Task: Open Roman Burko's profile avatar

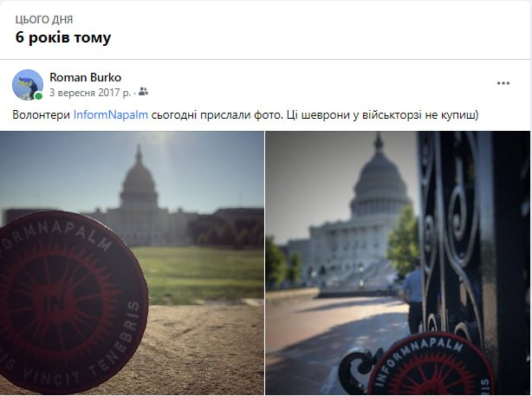Action: 27,84
